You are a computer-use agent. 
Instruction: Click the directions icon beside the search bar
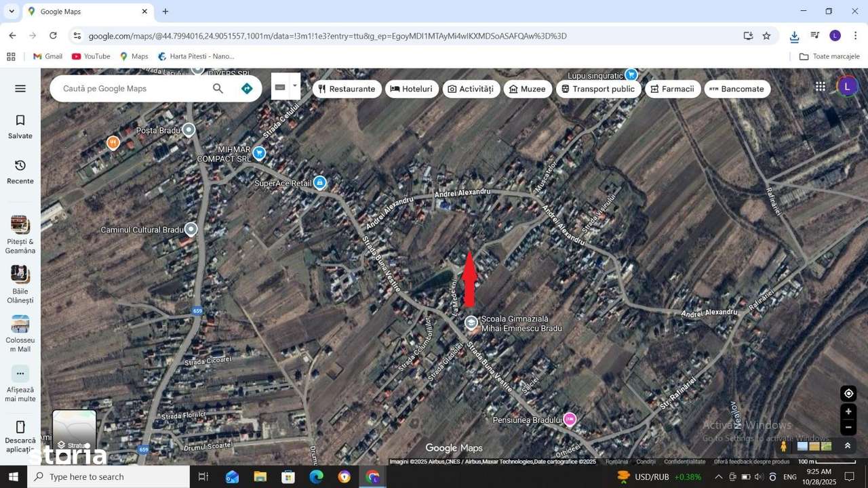point(247,88)
